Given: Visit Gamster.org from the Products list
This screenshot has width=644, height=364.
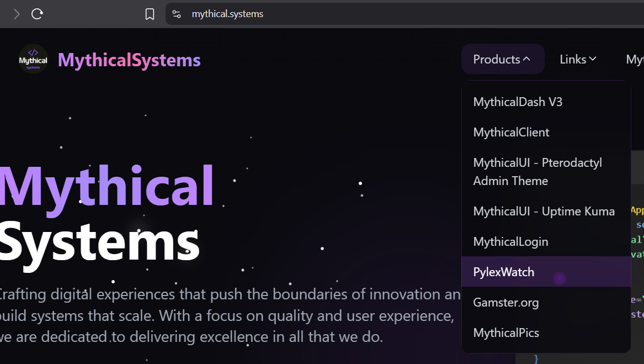Looking at the screenshot, I should [505, 302].
